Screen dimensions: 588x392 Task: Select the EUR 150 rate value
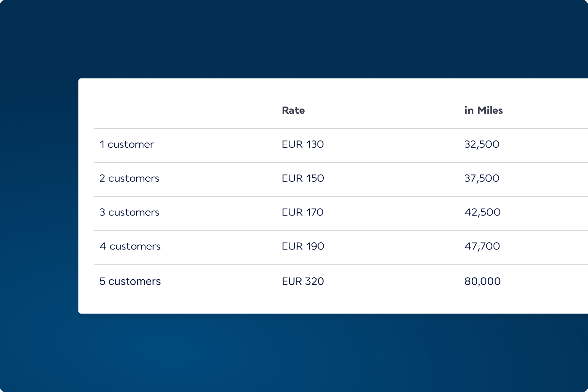[x=302, y=178]
